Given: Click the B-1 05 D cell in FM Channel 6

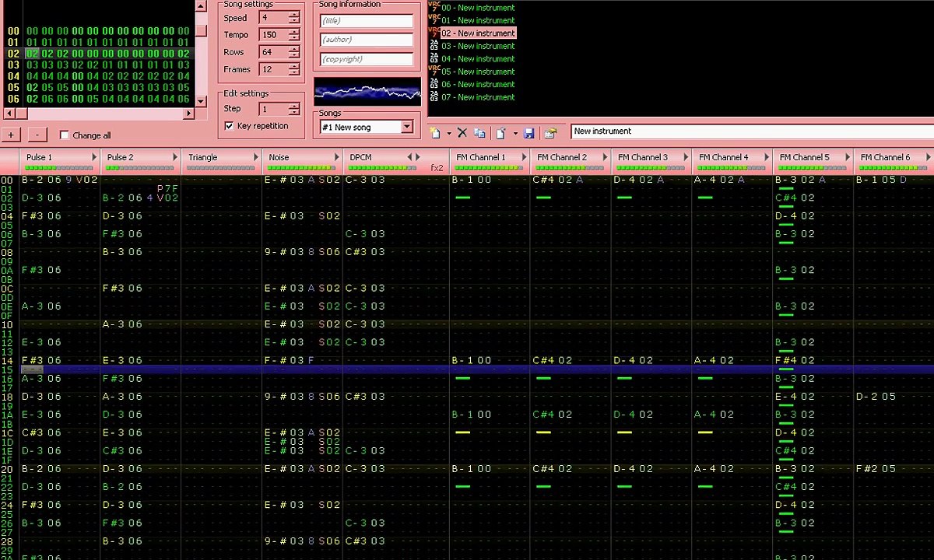Looking at the screenshot, I should (881, 180).
